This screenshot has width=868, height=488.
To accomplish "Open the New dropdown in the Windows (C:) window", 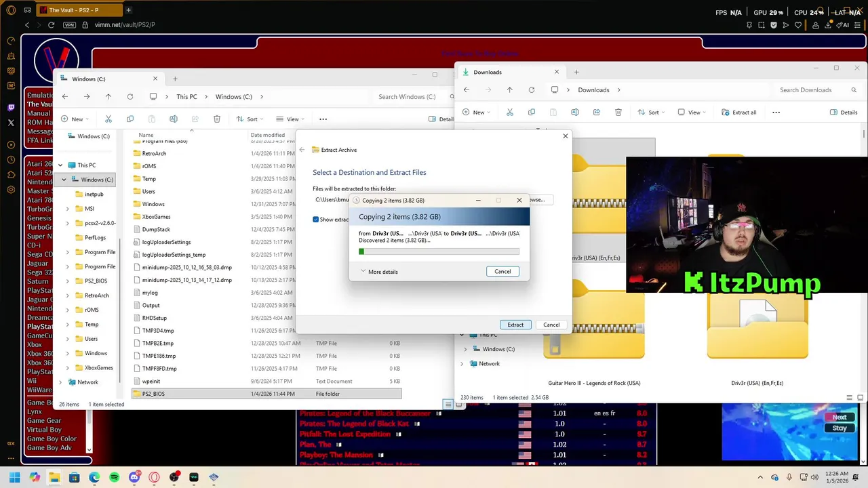I will (x=75, y=119).
